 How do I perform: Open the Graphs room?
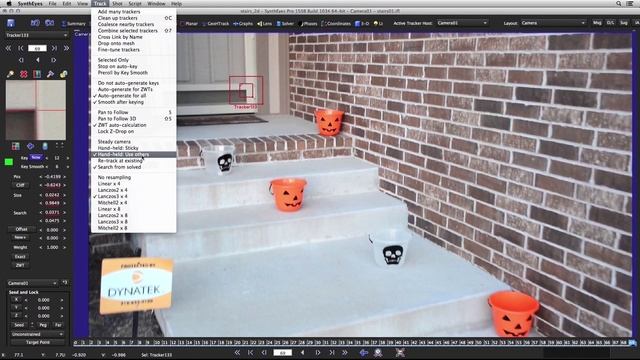click(x=243, y=24)
